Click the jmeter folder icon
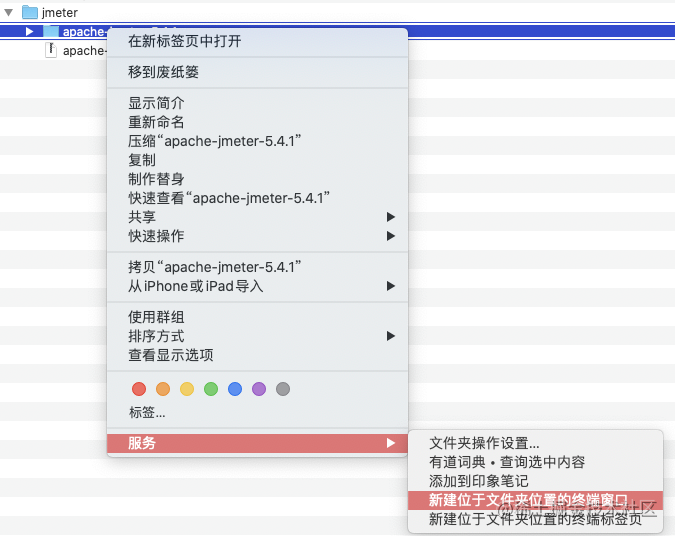The width and height of the screenshot is (675, 536). (30, 12)
